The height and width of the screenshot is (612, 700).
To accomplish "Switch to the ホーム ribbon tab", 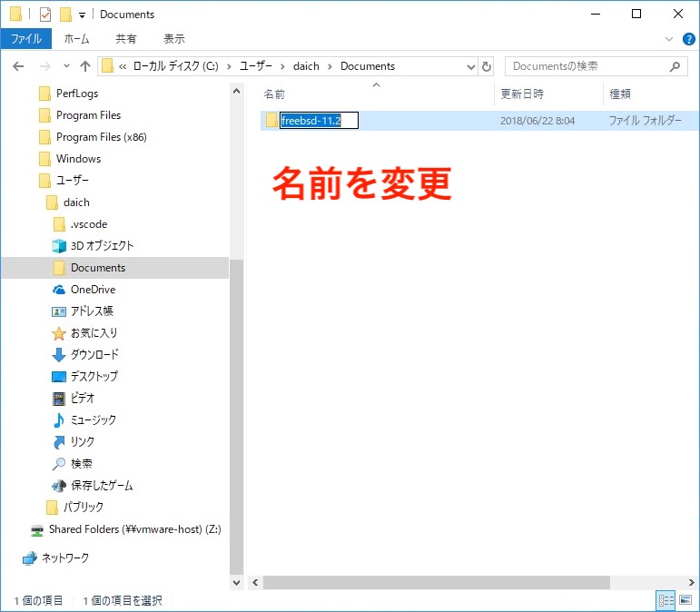I will point(77,39).
